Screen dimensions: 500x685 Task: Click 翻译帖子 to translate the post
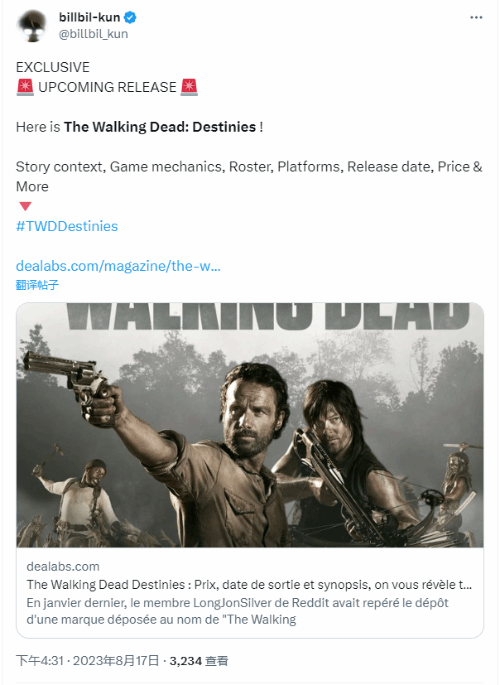tap(37, 285)
